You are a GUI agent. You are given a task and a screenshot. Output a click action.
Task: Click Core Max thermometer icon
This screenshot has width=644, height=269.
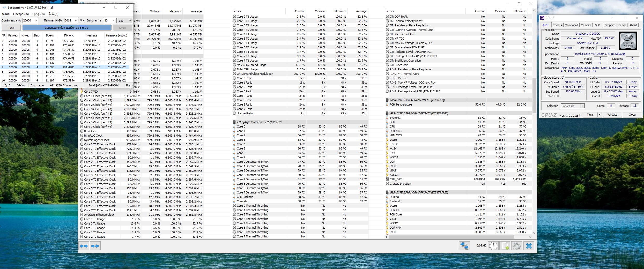pyautogui.click(x=234, y=201)
